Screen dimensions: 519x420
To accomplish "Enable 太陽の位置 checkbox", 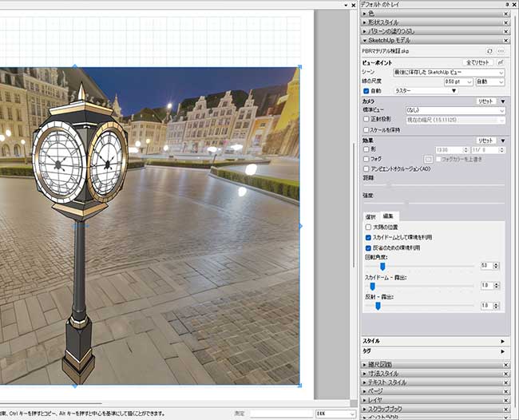I will click(368, 228).
